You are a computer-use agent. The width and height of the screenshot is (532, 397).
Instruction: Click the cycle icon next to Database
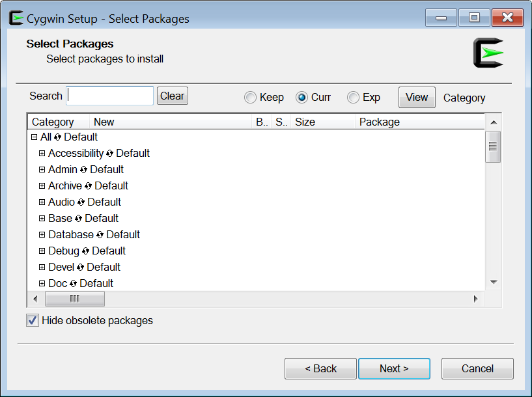click(100, 235)
